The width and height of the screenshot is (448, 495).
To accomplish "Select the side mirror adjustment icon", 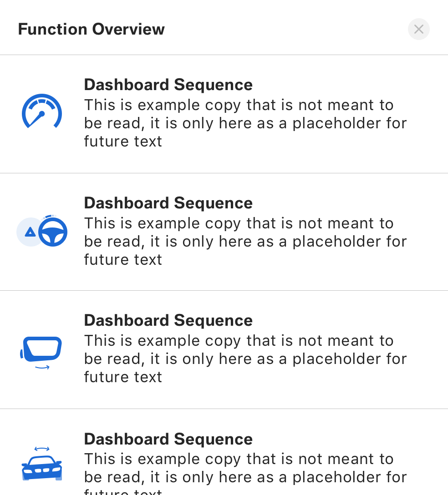I will click(x=42, y=350).
